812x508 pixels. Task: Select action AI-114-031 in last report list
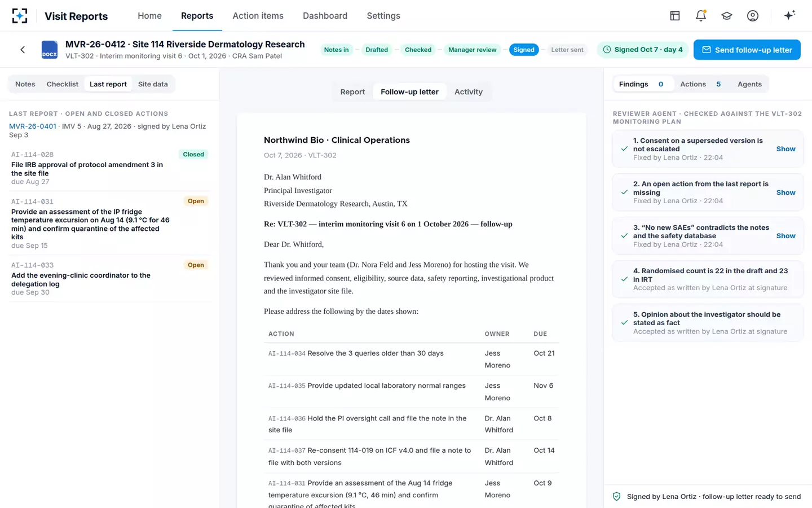point(110,223)
